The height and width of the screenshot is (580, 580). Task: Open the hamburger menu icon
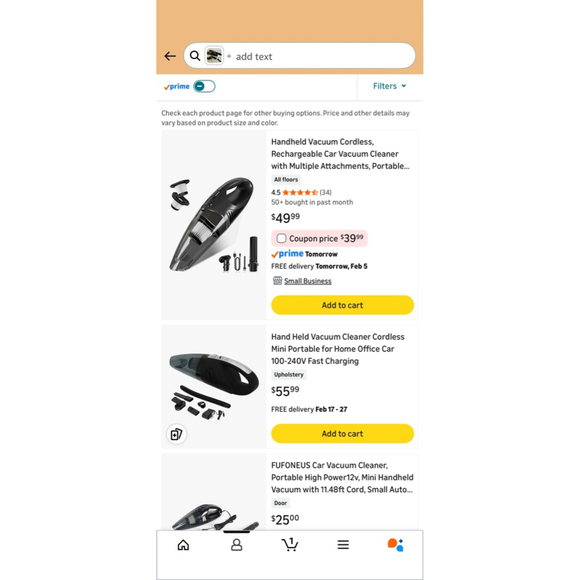pos(343,544)
